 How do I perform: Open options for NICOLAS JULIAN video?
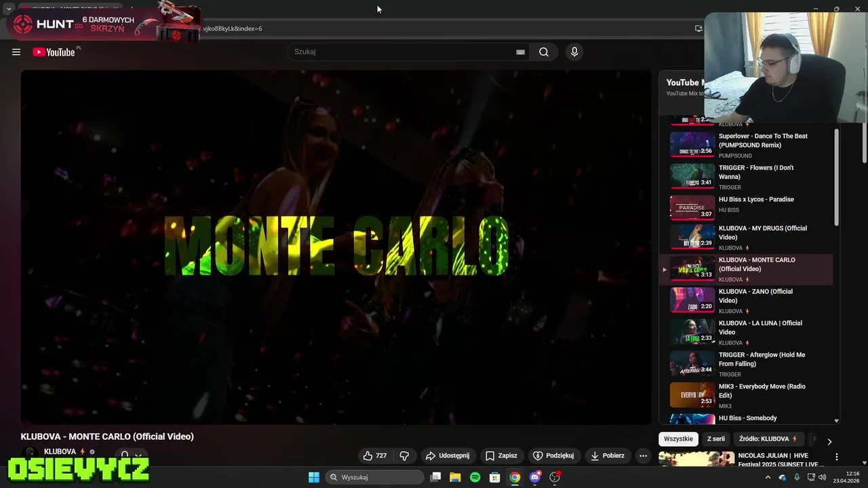[x=836, y=457]
